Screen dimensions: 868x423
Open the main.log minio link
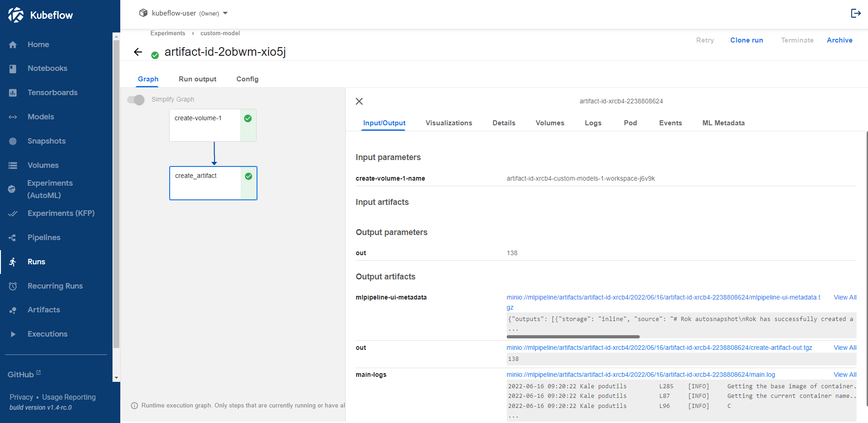(641, 375)
